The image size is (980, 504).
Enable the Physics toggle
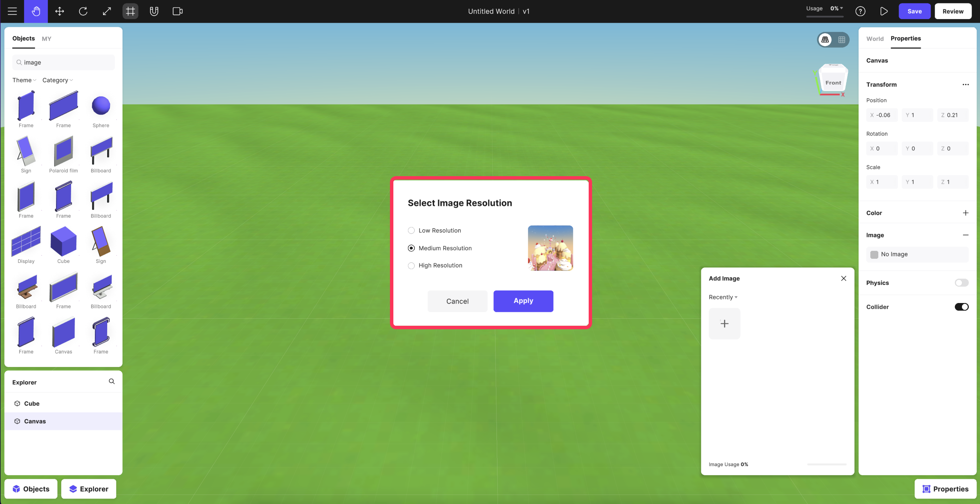[x=961, y=283]
